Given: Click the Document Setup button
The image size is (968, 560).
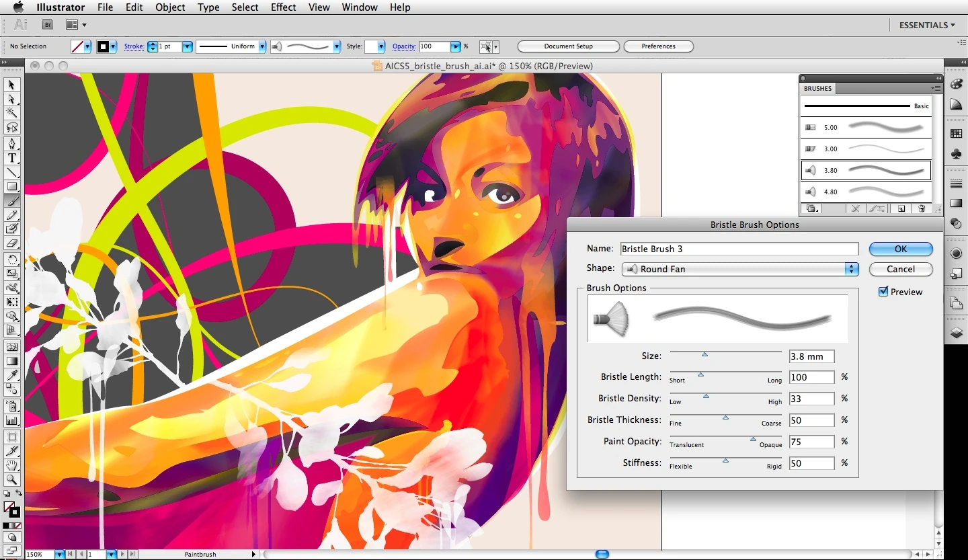Looking at the screenshot, I should [x=568, y=46].
